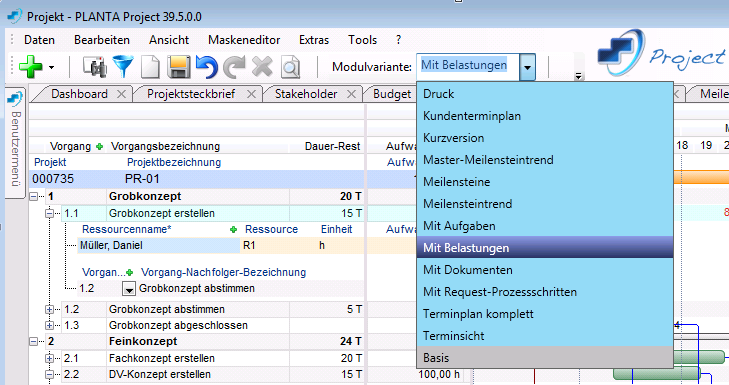Open the Daten menu
The width and height of the screenshot is (729, 385).
(x=40, y=40)
